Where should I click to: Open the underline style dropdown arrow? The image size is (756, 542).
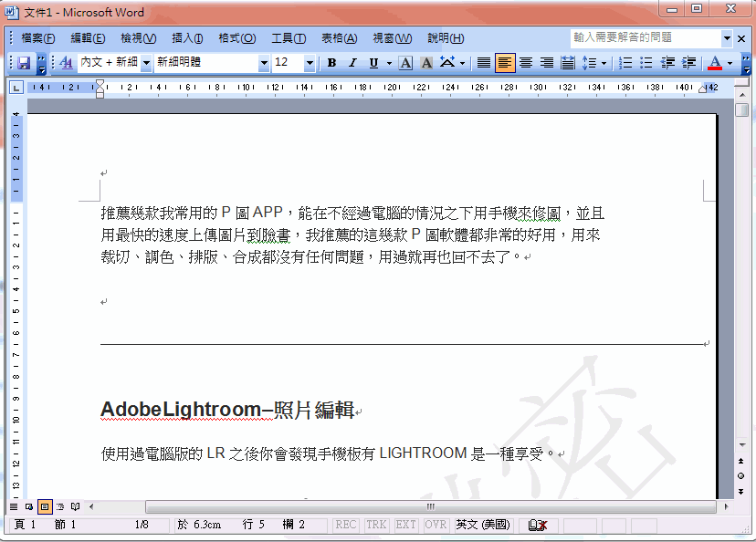(389, 63)
